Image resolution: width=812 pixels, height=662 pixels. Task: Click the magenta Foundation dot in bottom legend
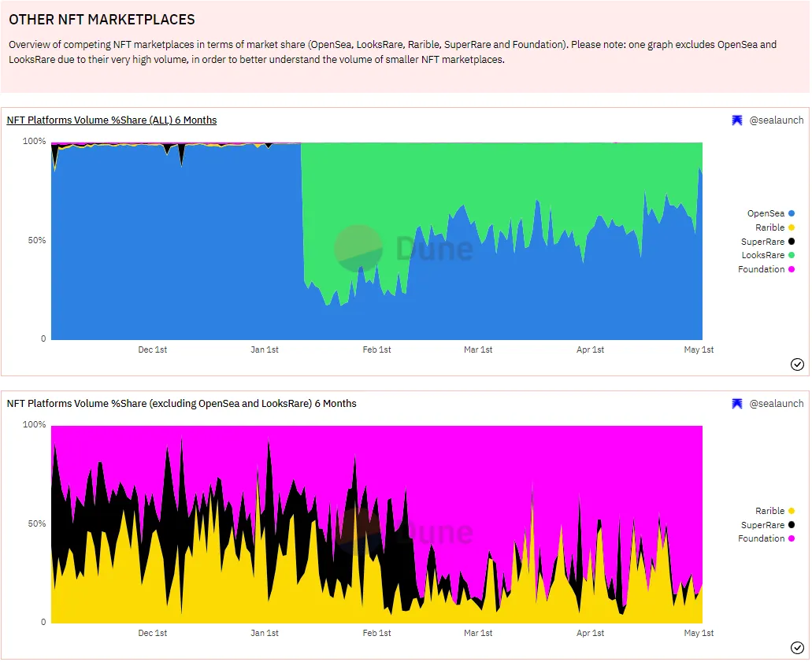click(x=792, y=538)
